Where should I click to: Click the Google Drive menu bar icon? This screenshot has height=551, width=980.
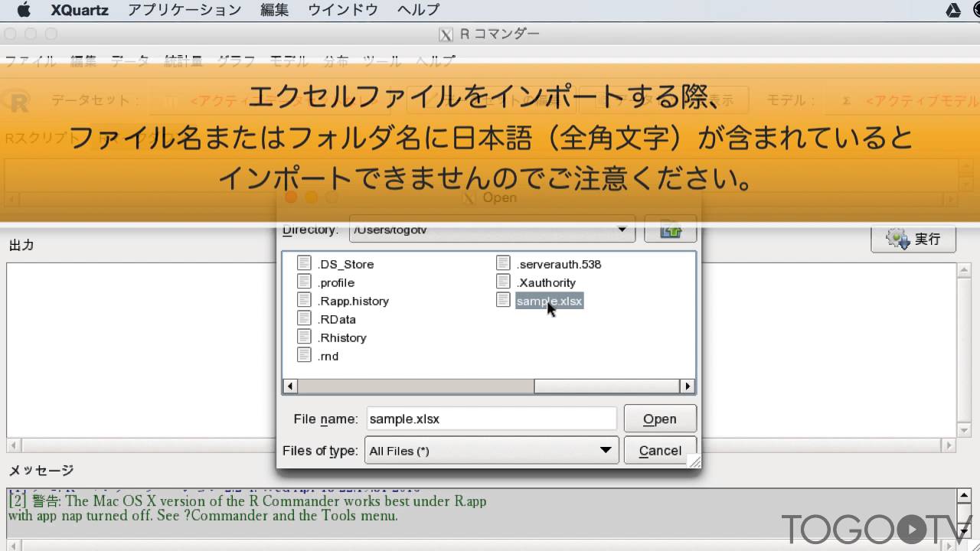pyautogui.click(x=953, y=10)
